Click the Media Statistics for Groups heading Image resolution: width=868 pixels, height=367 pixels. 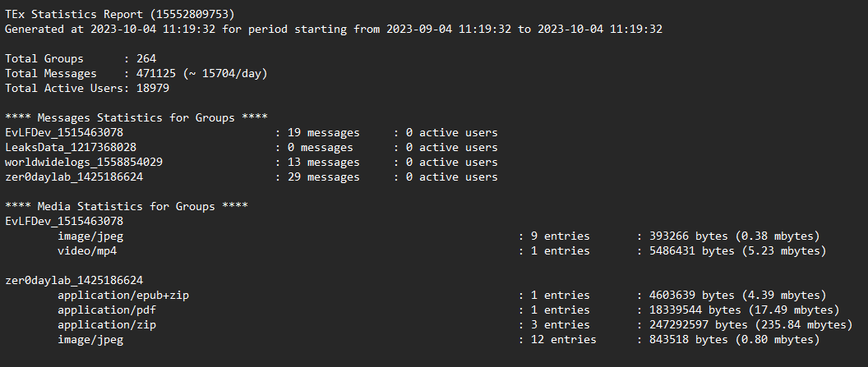(x=127, y=206)
